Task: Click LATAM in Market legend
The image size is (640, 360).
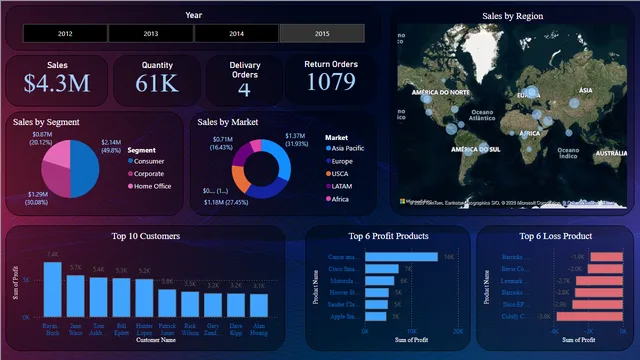Action: pyautogui.click(x=339, y=187)
